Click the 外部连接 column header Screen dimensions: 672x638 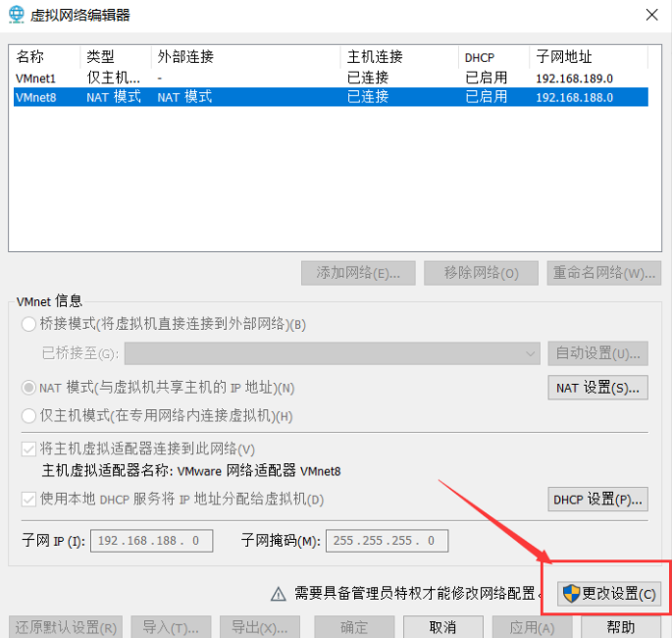[246, 57]
